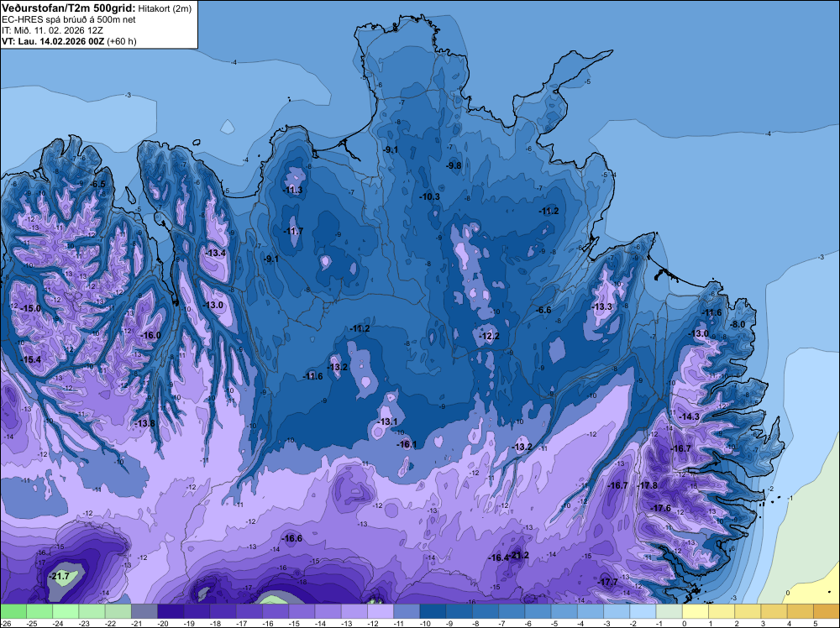
Task: Click the -21.2 temperature value on the map
Action: click(x=518, y=555)
